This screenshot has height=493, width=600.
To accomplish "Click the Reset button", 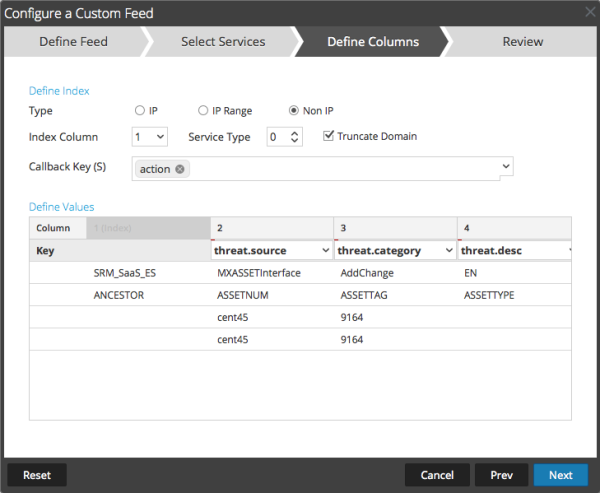I will [36, 475].
